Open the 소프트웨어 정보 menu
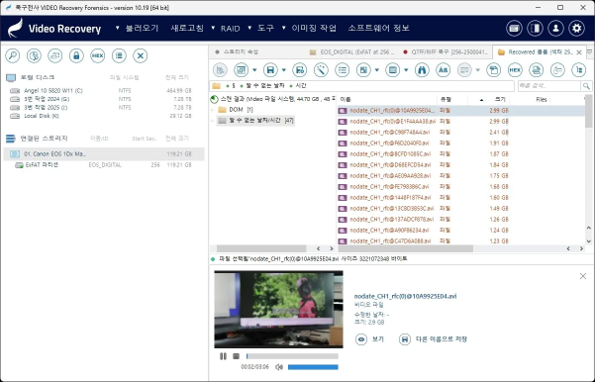The image size is (595, 382). [379, 28]
